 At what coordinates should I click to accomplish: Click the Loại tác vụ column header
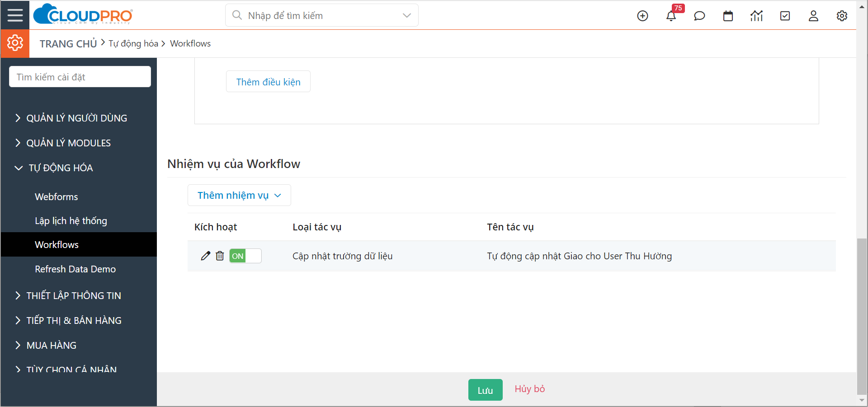click(x=317, y=227)
